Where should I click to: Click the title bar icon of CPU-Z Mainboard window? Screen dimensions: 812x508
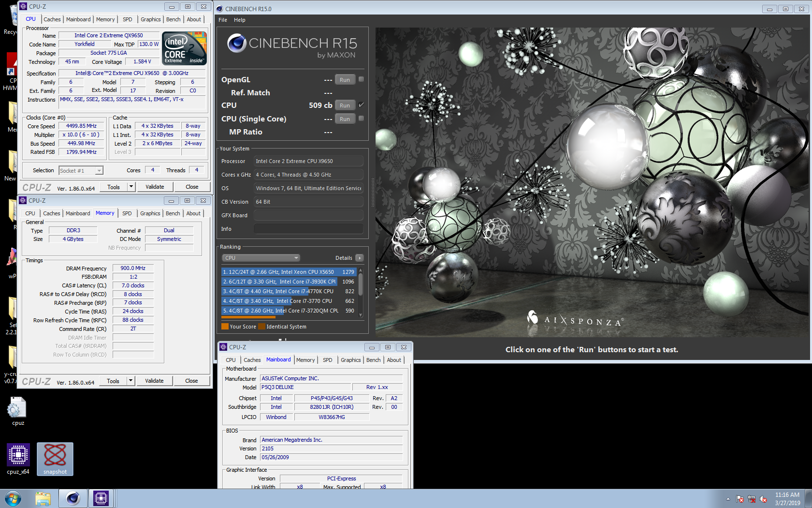click(x=223, y=347)
